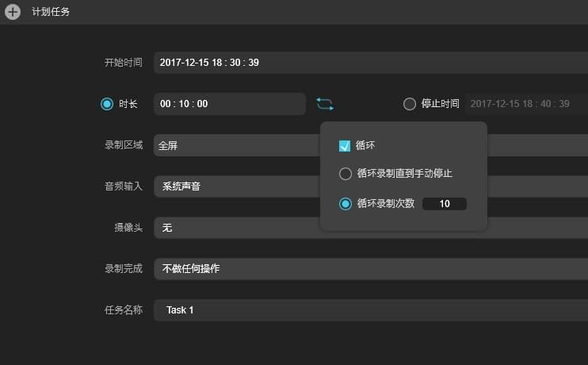The width and height of the screenshot is (588, 365).
Task: Click the 录制区域 label
Action: [124, 145]
